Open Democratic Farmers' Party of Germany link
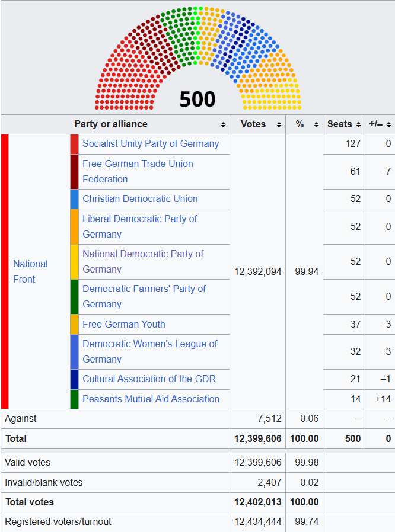 144,296
